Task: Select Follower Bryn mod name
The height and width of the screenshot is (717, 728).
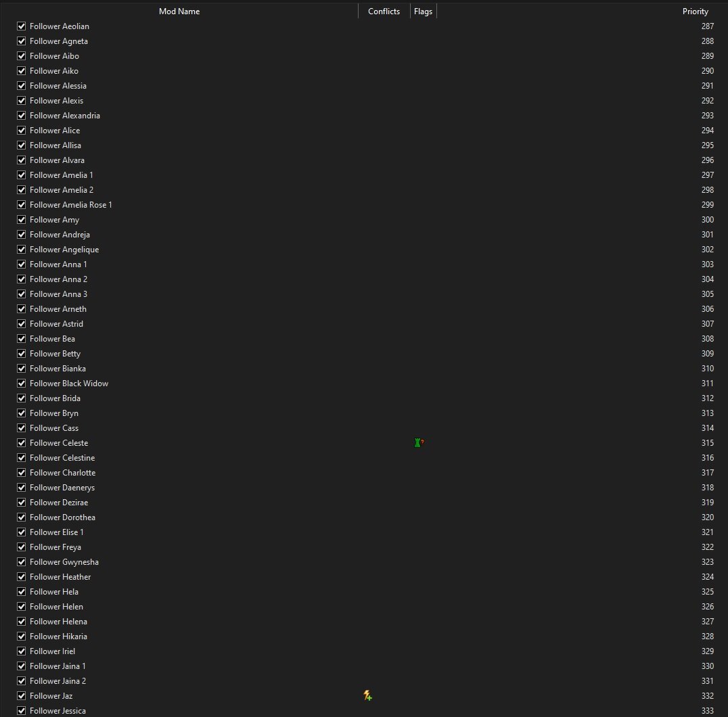Action: pyautogui.click(x=54, y=413)
